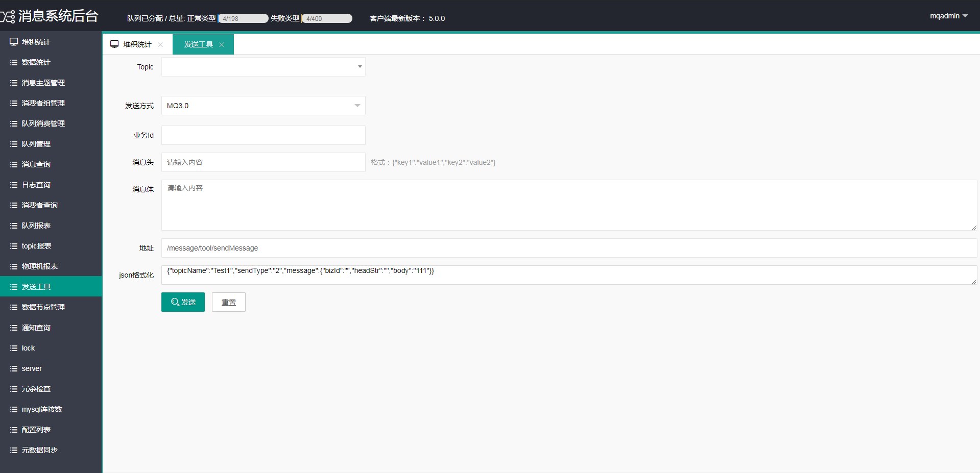Focus the 消息头 input field
980x473 pixels.
(x=264, y=162)
